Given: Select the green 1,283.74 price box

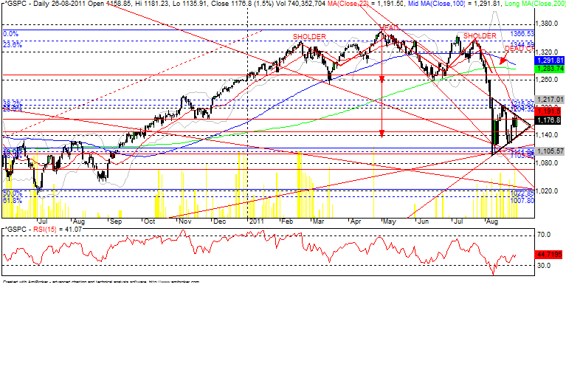Looking at the screenshot, I should coord(550,69).
